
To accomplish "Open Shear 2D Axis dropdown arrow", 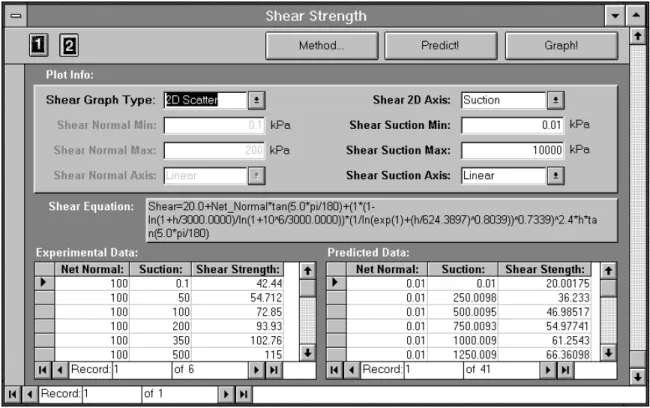I will click(x=555, y=100).
